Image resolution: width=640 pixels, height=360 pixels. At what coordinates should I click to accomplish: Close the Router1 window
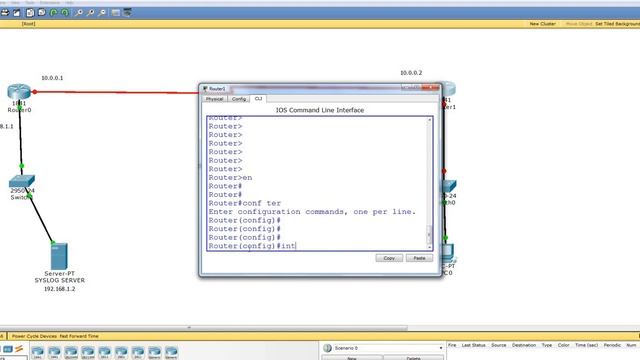[x=431, y=87]
